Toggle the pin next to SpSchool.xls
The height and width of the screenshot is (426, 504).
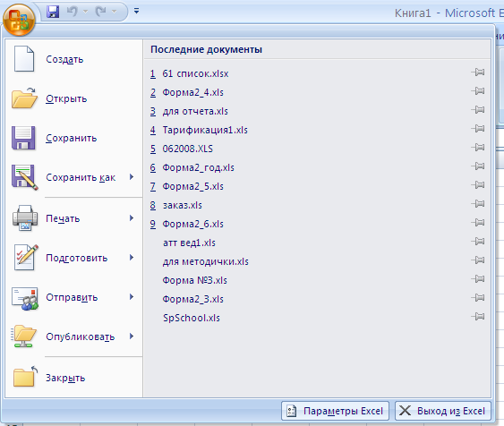(478, 317)
